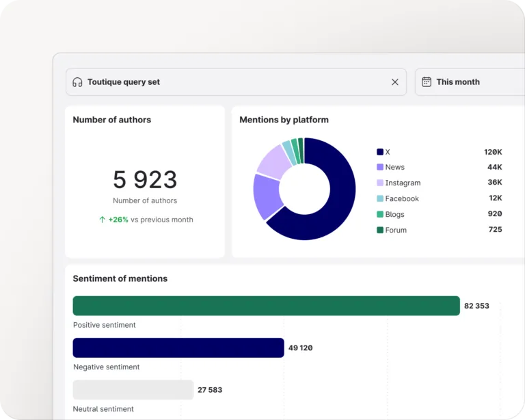Click the Neutral sentiment label

103,409
